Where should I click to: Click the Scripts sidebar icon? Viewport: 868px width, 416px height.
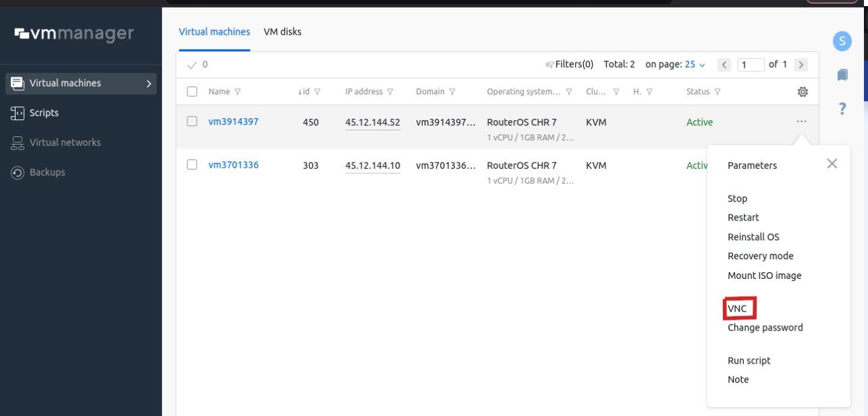[18, 113]
